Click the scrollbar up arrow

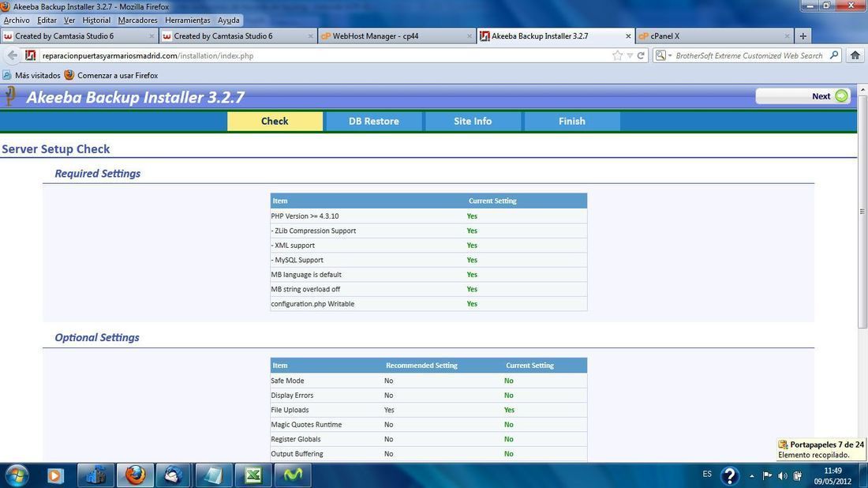pyautogui.click(x=862, y=89)
